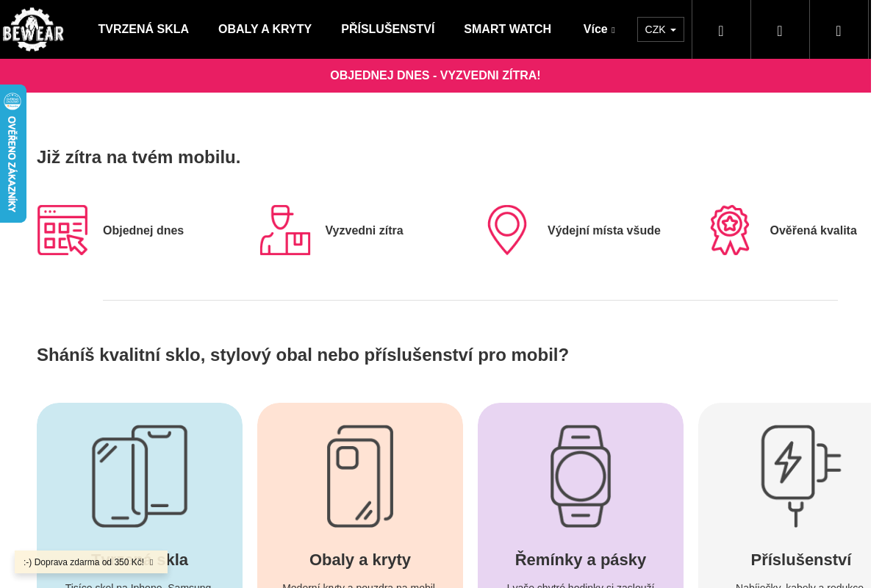882x588 pixels.
Task: Open the TVRZENÁ SKLA menu
Action: (143, 29)
